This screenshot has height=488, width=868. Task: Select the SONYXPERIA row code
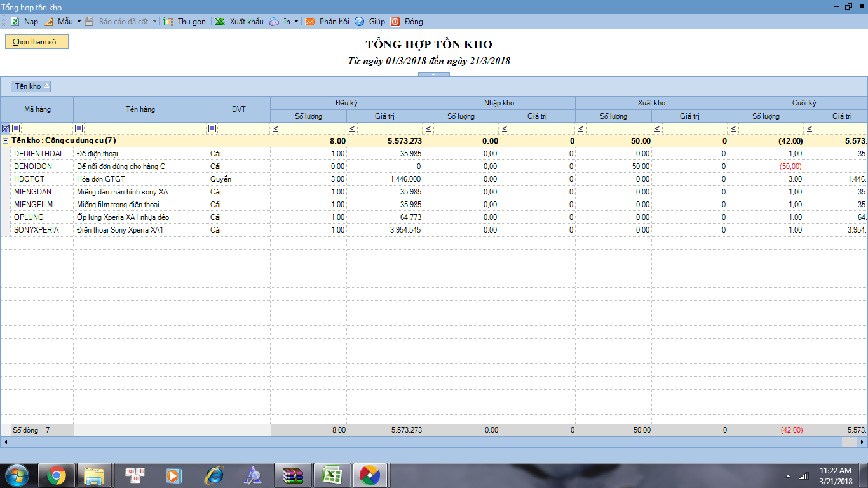pos(36,230)
